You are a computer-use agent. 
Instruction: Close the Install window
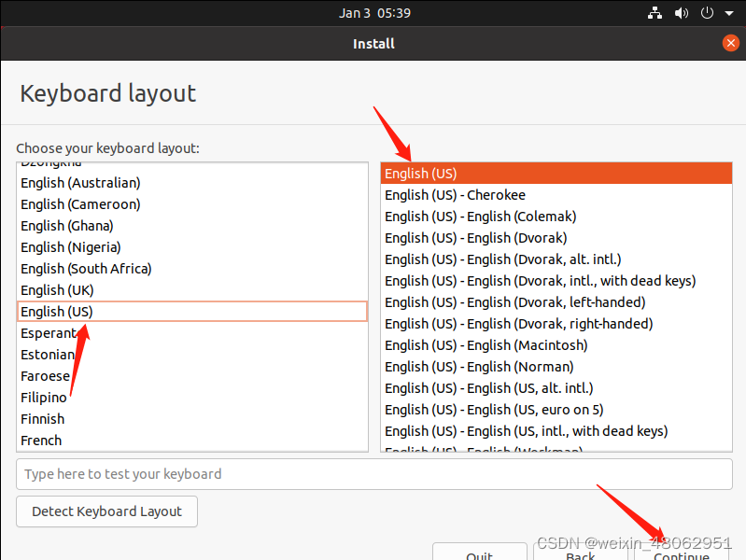731,43
